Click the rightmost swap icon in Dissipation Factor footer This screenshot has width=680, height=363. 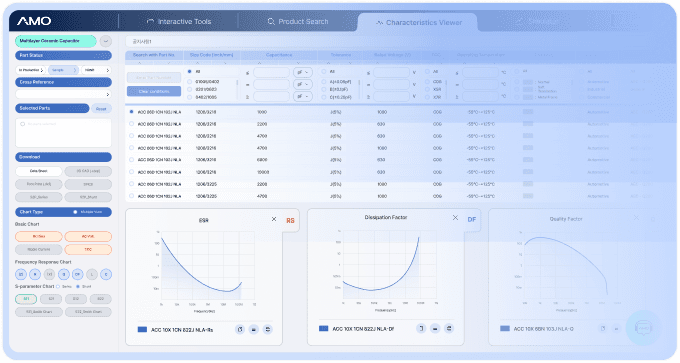click(449, 328)
